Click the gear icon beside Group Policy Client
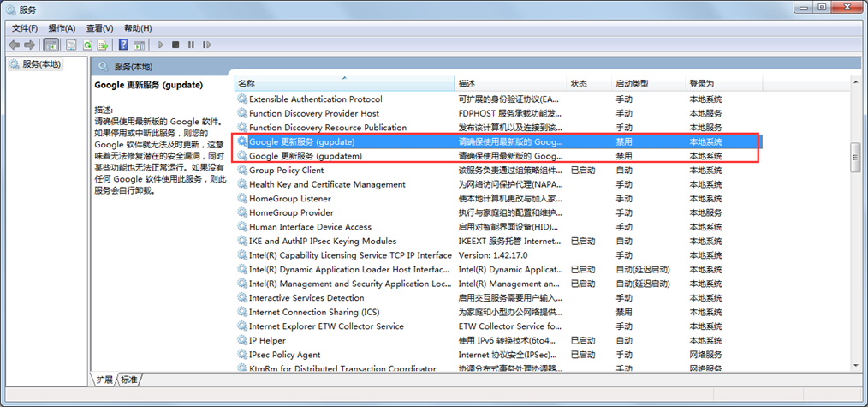This screenshot has height=407, width=868. pos(242,170)
